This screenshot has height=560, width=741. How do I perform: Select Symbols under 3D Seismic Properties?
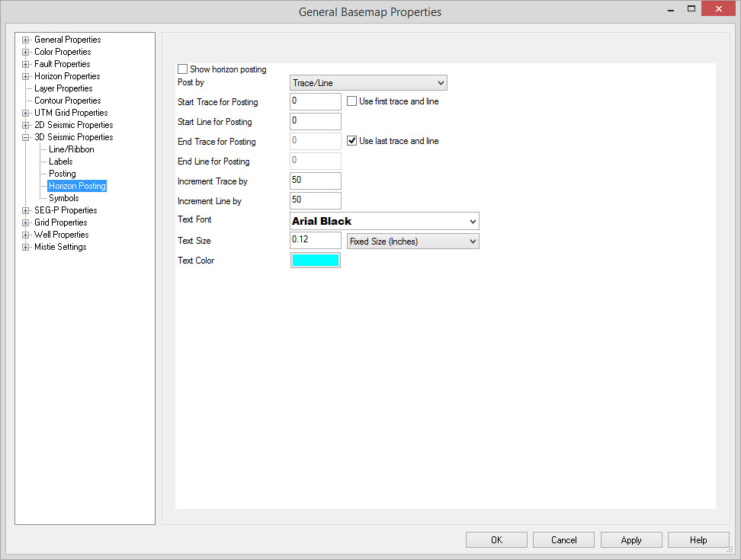(64, 198)
